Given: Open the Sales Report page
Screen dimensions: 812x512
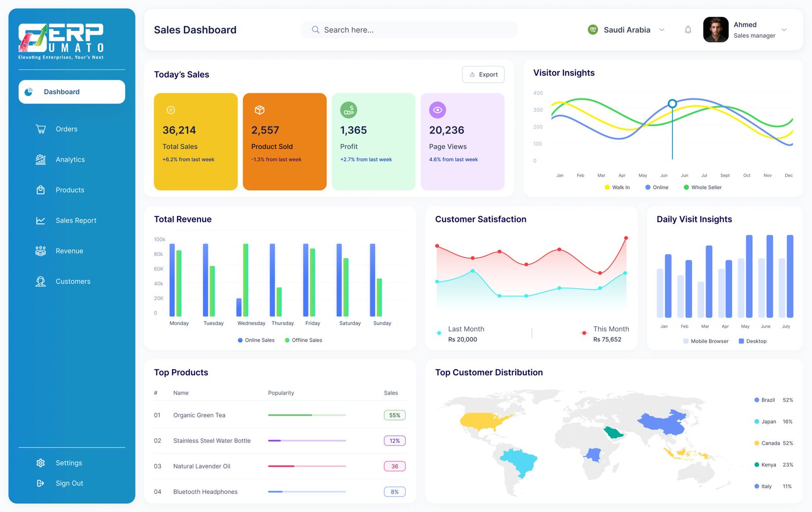Looking at the screenshot, I should [76, 220].
